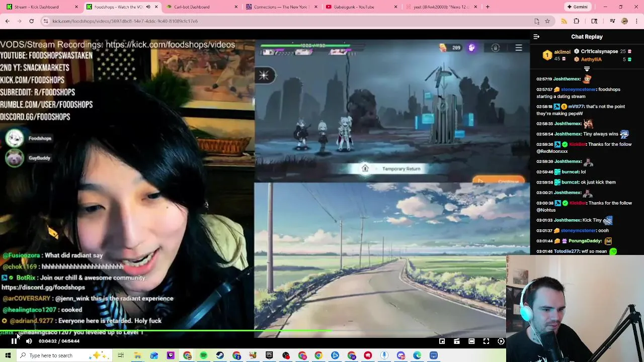Open video player settings gear
This screenshot has width=644, height=362.
click(x=501, y=341)
